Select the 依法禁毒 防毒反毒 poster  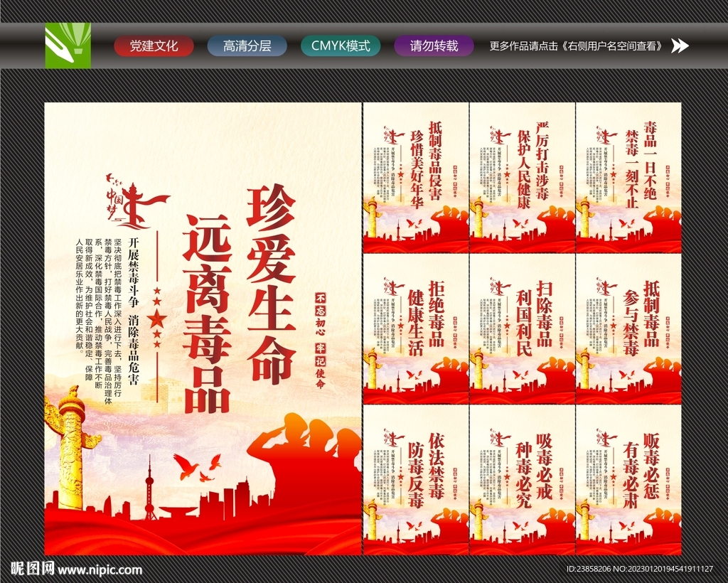click(x=416, y=480)
